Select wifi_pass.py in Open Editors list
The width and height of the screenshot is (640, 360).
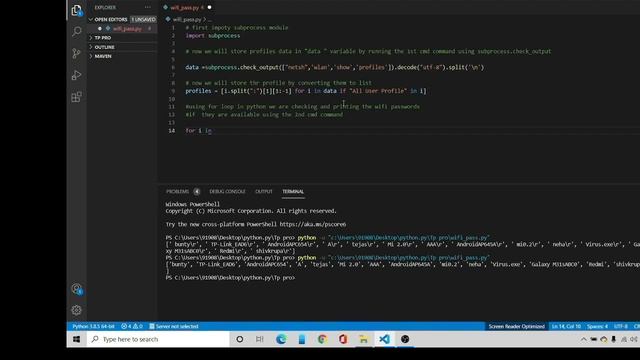127,29
